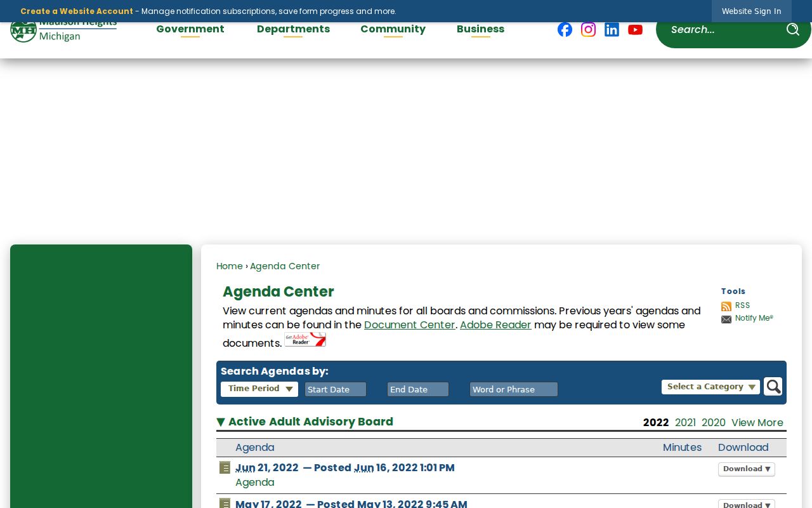Open the Time Period dropdown

tap(259, 389)
